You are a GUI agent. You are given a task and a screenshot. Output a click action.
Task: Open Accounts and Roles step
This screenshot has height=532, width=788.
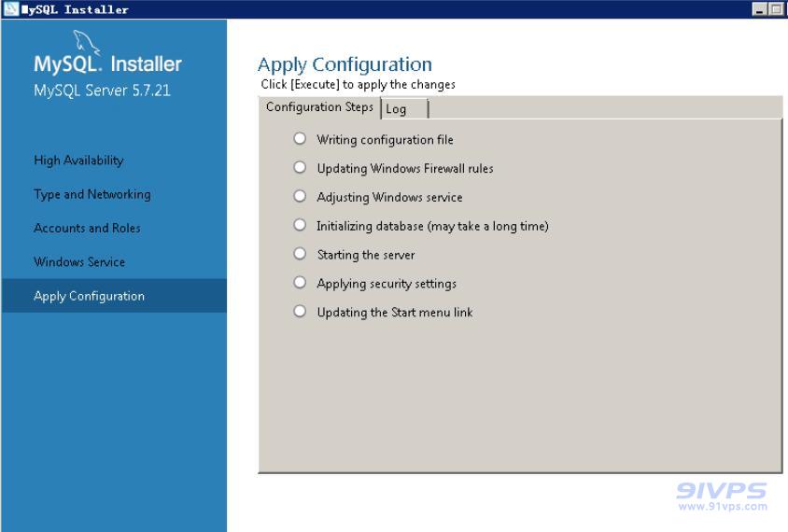(x=87, y=228)
